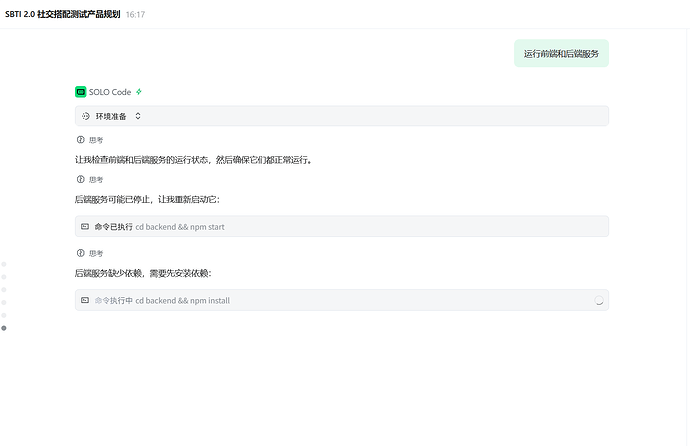Select the conversation title SBTI 2.0 社交搭配测试产品规划
Viewport: 690px width, 446px height.
coord(62,15)
